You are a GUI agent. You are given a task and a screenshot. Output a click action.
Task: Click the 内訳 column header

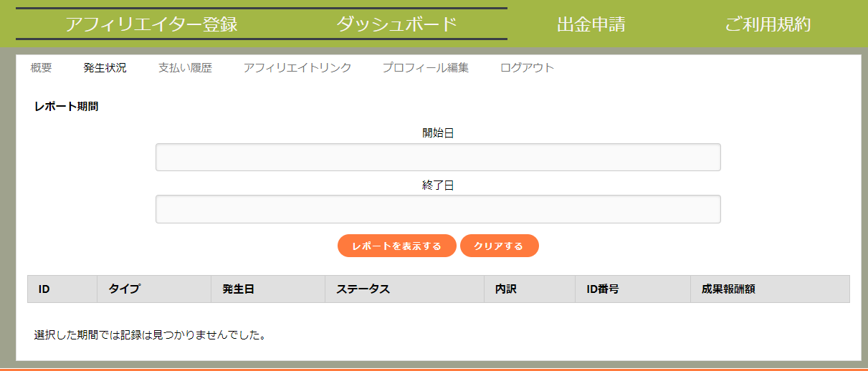point(530,289)
